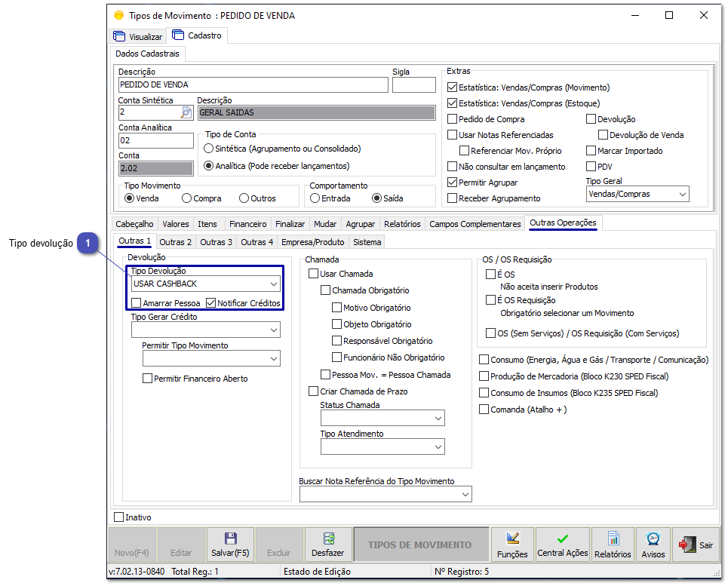Uncheck the Notificar Créditos checkbox

tap(211, 303)
